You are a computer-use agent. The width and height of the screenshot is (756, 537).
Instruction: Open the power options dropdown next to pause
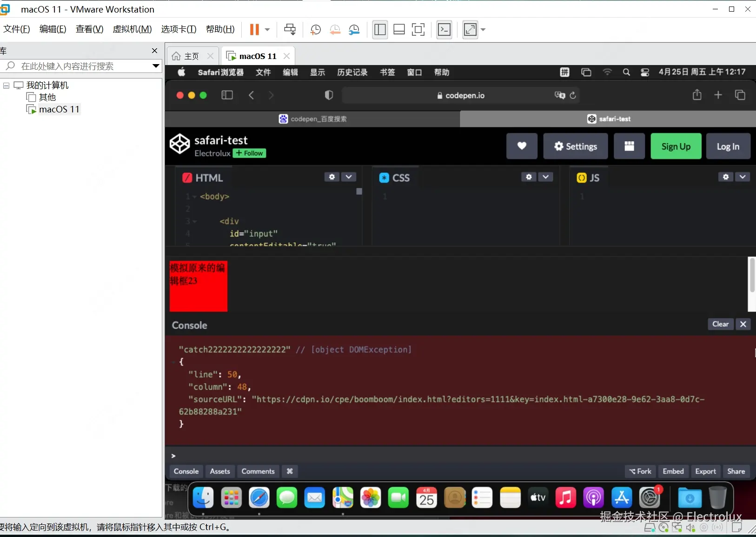click(x=267, y=30)
